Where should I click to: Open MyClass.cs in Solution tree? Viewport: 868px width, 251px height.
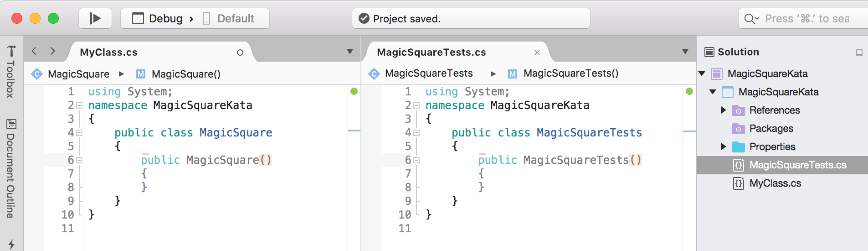pos(775,183)
